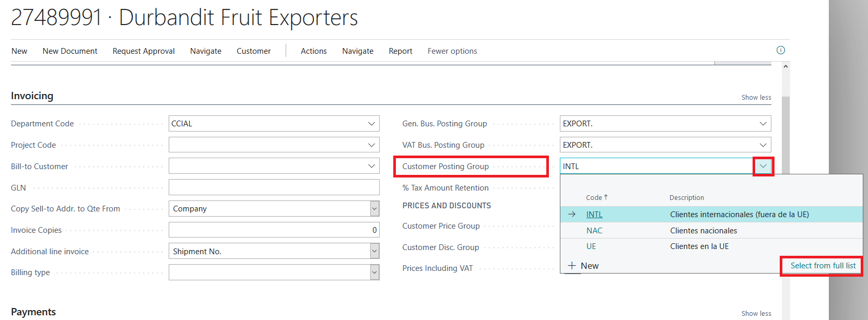Click the row arrow next to INTL

coord(572,214)
